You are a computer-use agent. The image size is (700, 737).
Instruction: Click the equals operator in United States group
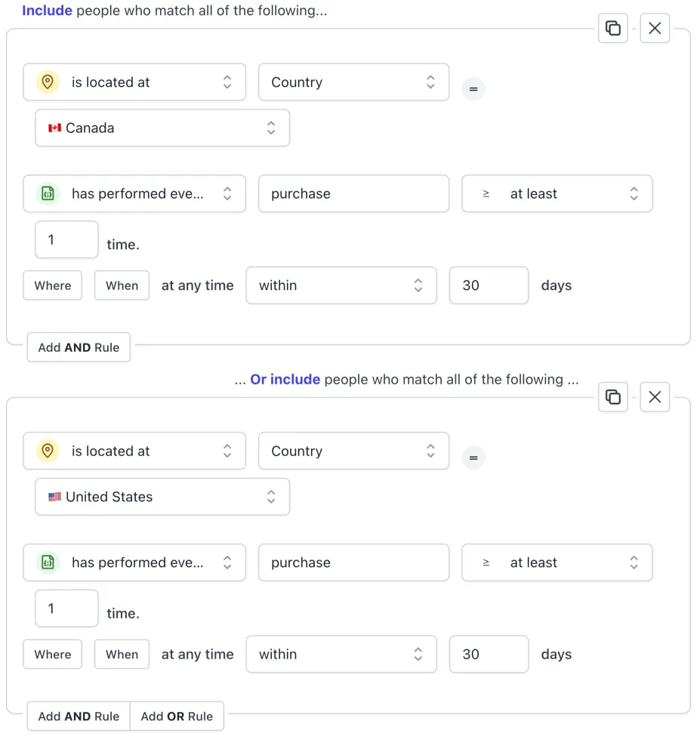click(x=473, y=458)
